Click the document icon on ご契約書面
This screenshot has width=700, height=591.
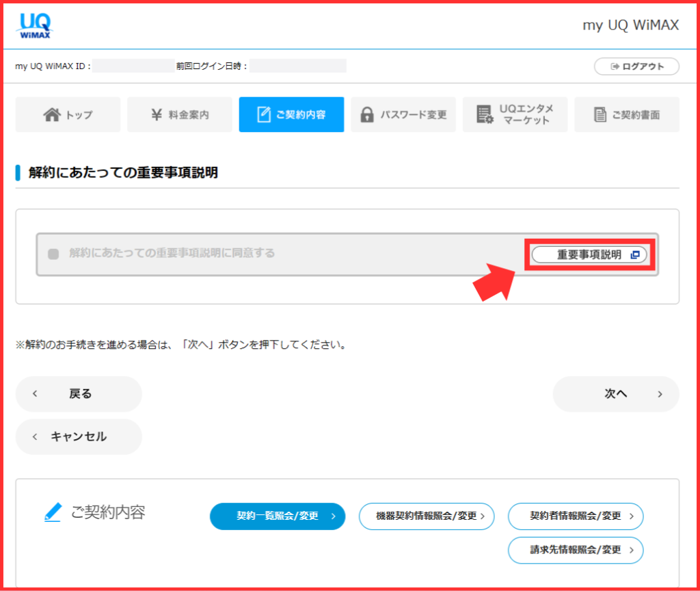[600, 114]
